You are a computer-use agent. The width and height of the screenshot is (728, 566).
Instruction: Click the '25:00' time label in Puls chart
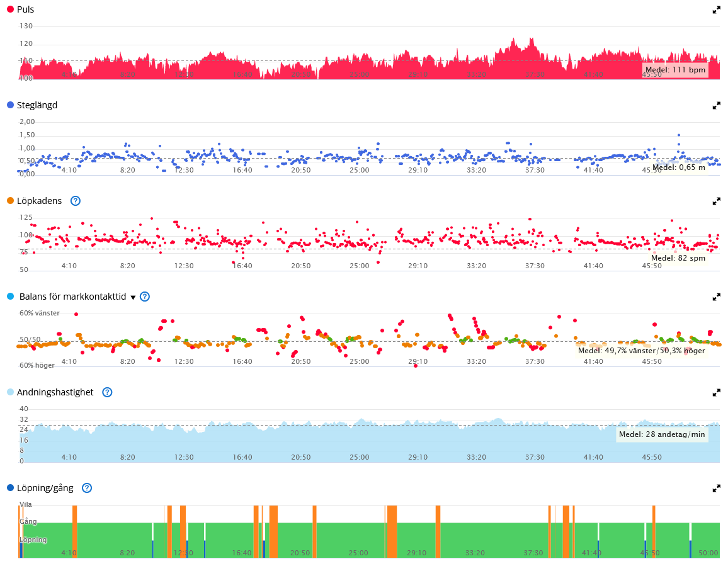click(360, 75)
